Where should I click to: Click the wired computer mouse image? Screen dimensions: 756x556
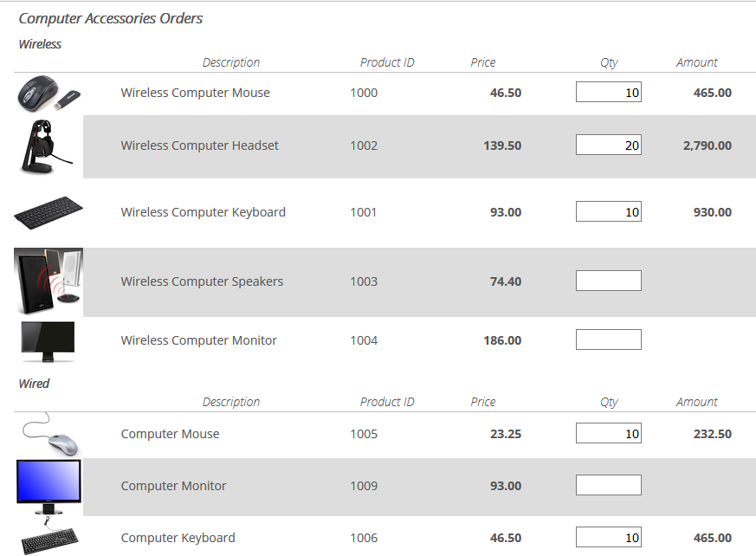50,434
